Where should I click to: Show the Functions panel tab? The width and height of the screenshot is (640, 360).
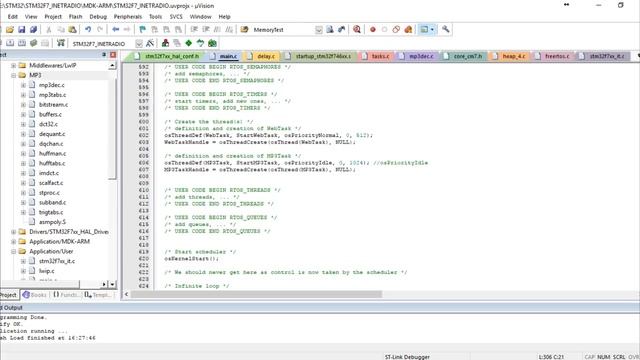(x=66, y=295)
